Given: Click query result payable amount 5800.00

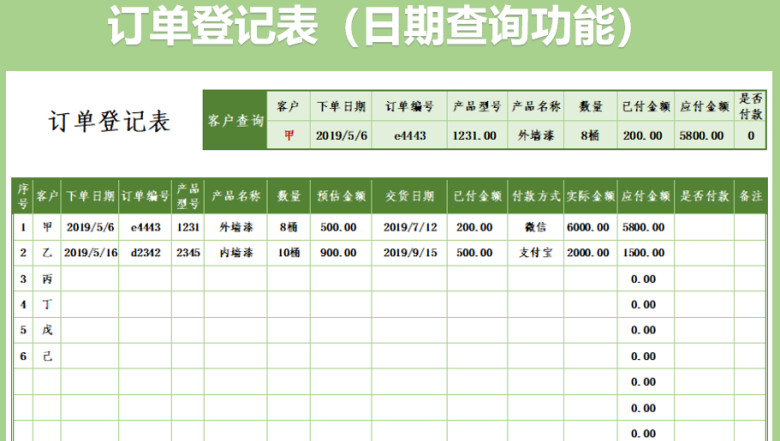Looking at the screenshot, I should 704,135.
